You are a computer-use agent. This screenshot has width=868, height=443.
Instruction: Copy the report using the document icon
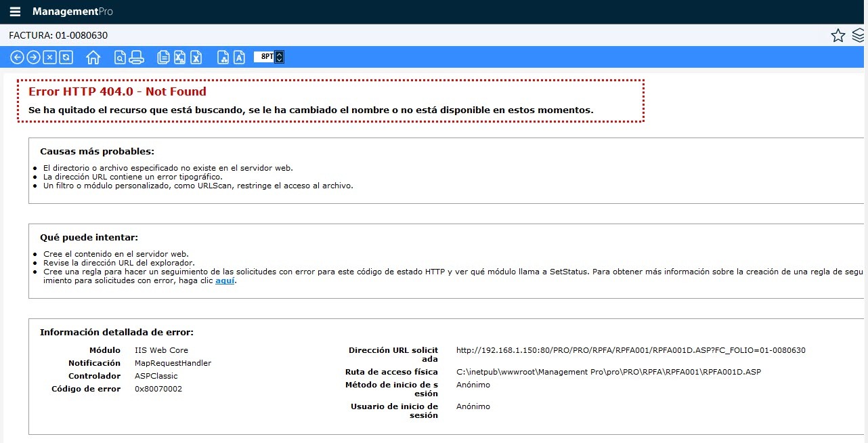click(x=163, y=58)
